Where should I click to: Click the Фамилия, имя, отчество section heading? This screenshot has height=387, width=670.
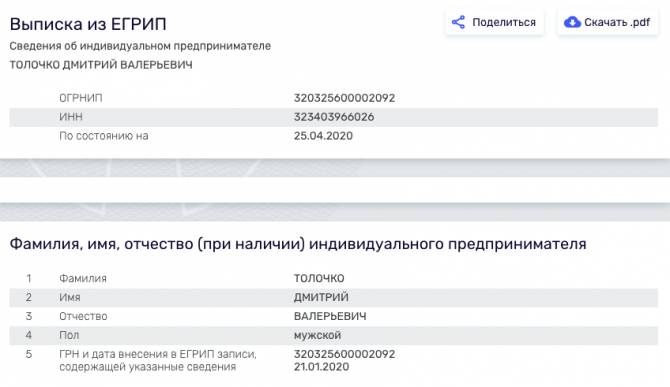click(x=298, y=244)
